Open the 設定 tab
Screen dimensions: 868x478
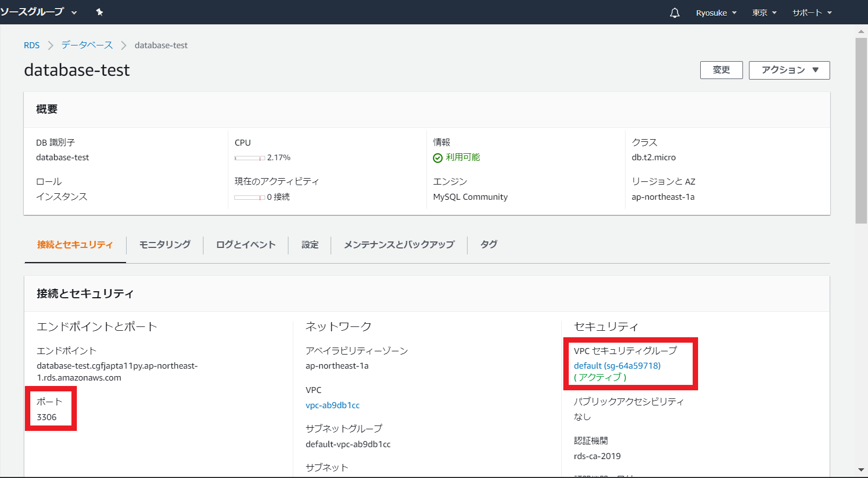point(310,245)
